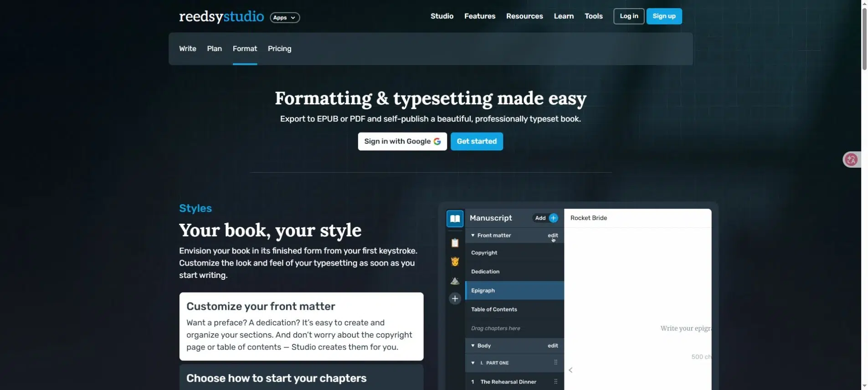
Task: Collapse the Front matter section
Action: (473, 236)
